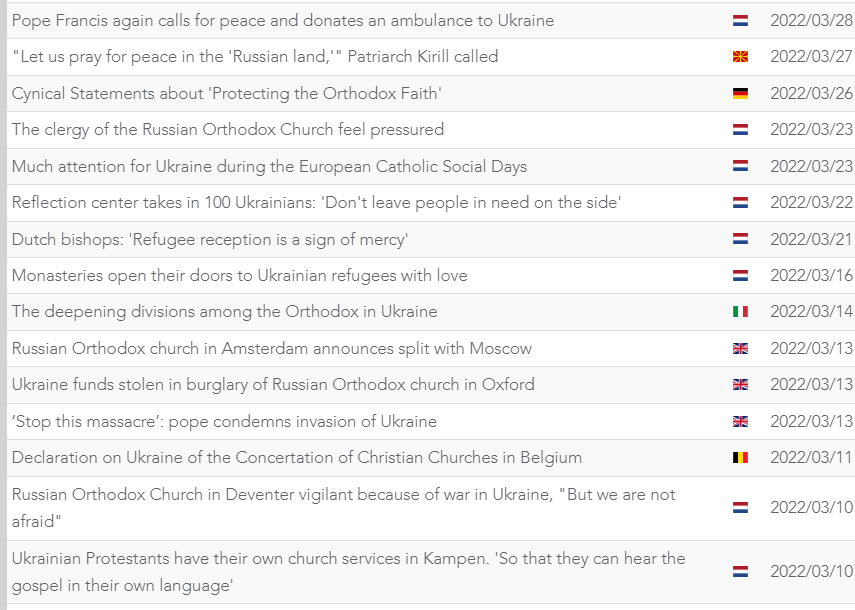
Task: Open 'Monasteries open their doors to Ukrainian refugees' article
Action: click(239, 275)
